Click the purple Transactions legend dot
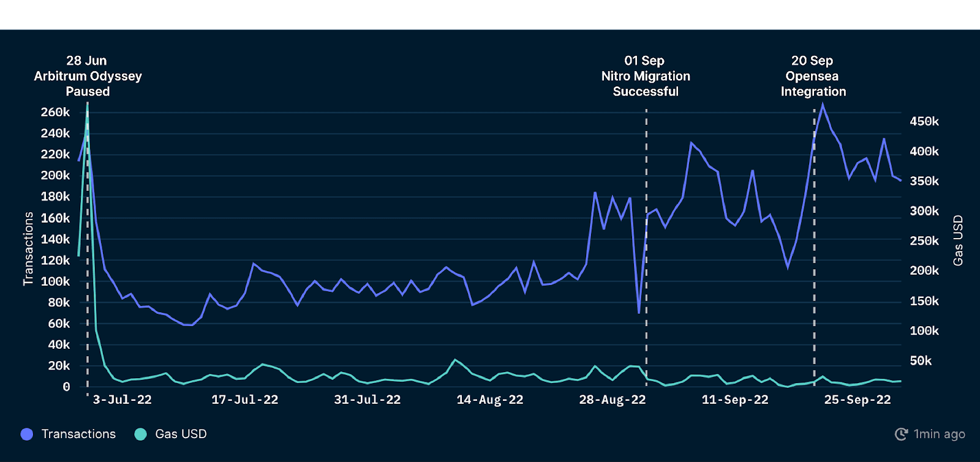This screenshot has width=980, height=462. tap(26, 434)
